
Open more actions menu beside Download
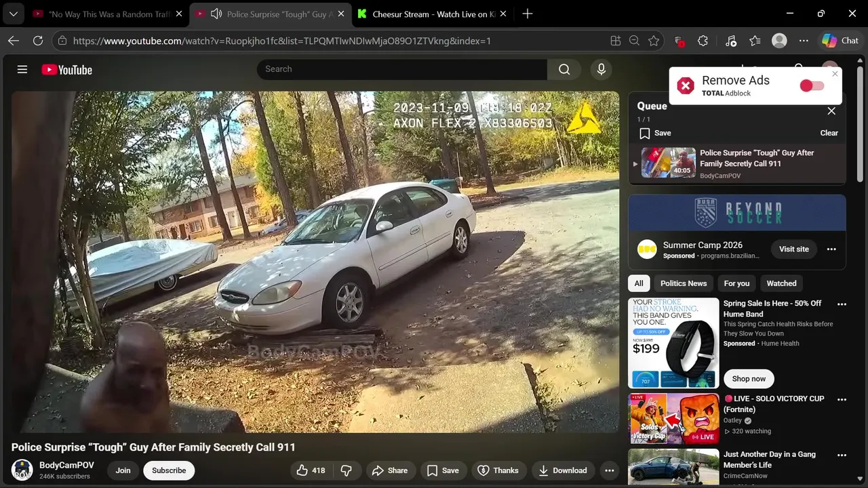pos(610,470)
